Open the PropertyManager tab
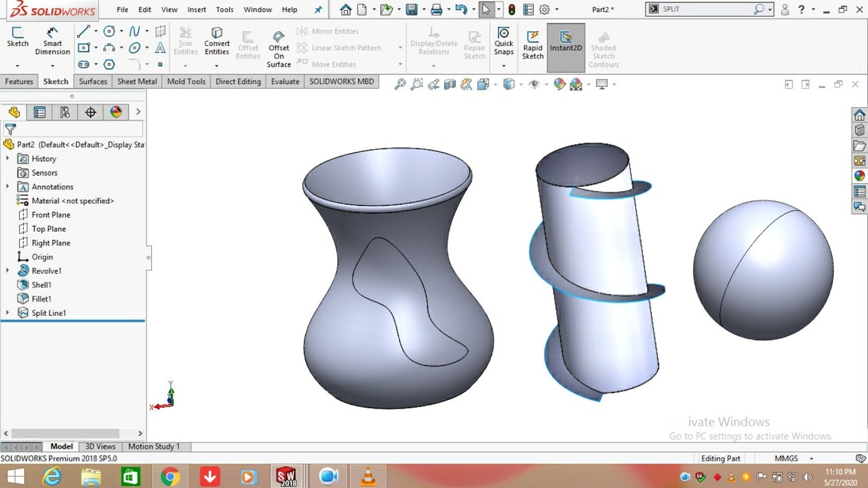This screenshot has width=868, height=488. (x=39, y=113)
